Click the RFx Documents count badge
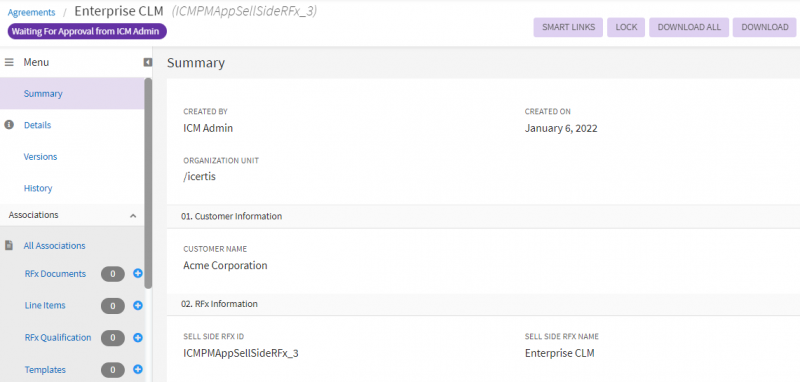This screenshot has width=800, height=382. point(113,274)
